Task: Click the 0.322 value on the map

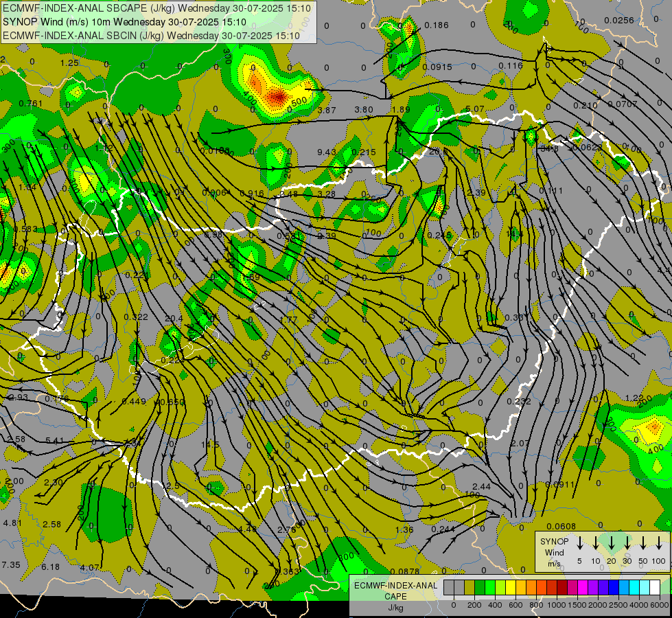Action: (136, 317)
